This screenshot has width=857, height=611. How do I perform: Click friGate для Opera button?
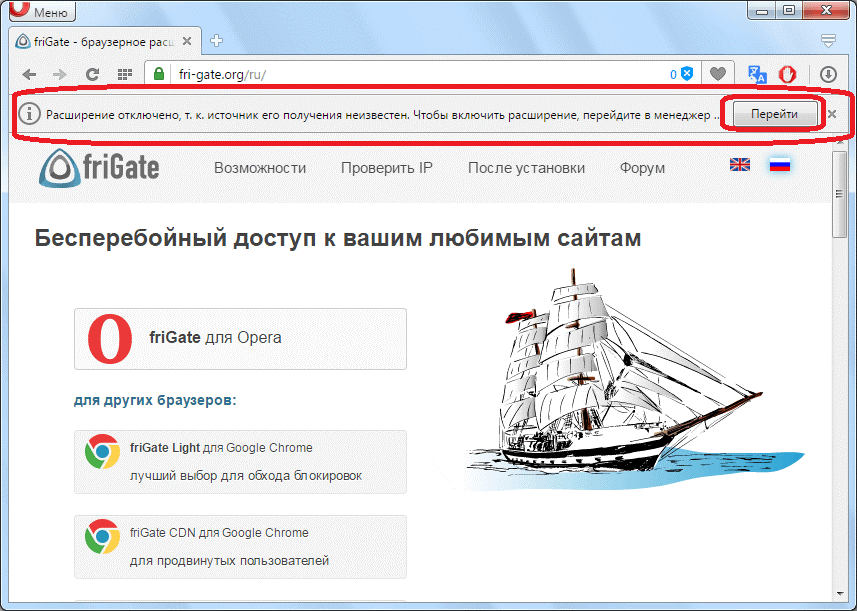tap(240, 339)
